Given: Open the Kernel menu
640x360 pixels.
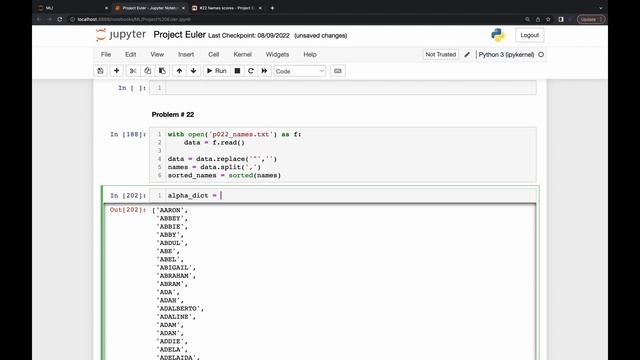Looking at the screenshot, I should pos(242,54).
